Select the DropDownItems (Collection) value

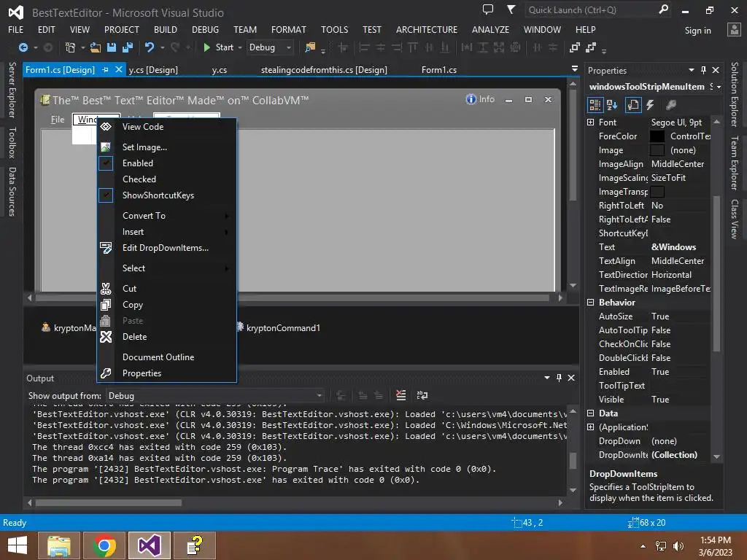[674, 455]
